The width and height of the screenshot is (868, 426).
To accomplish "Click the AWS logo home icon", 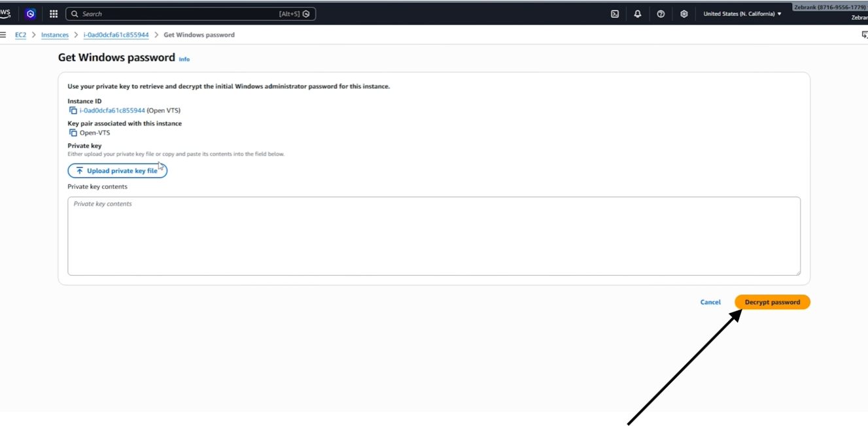I will pyautogui.click(x=5, y=14).
